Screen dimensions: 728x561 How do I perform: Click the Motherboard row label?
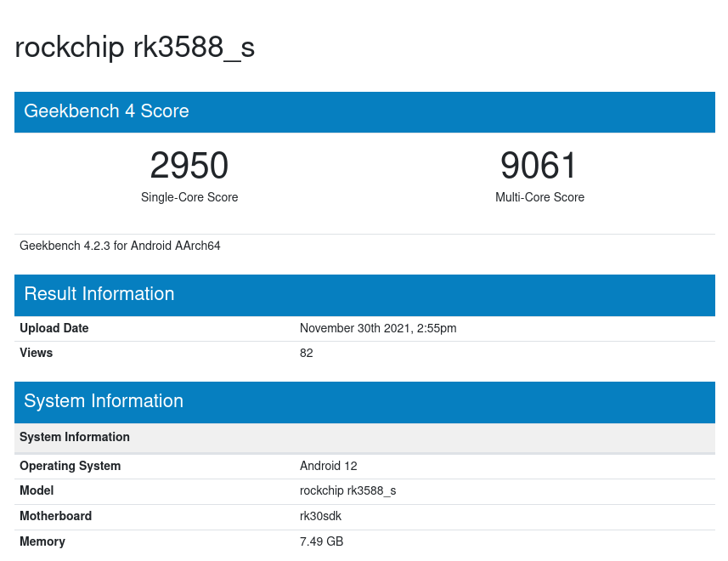coord(55,516)
